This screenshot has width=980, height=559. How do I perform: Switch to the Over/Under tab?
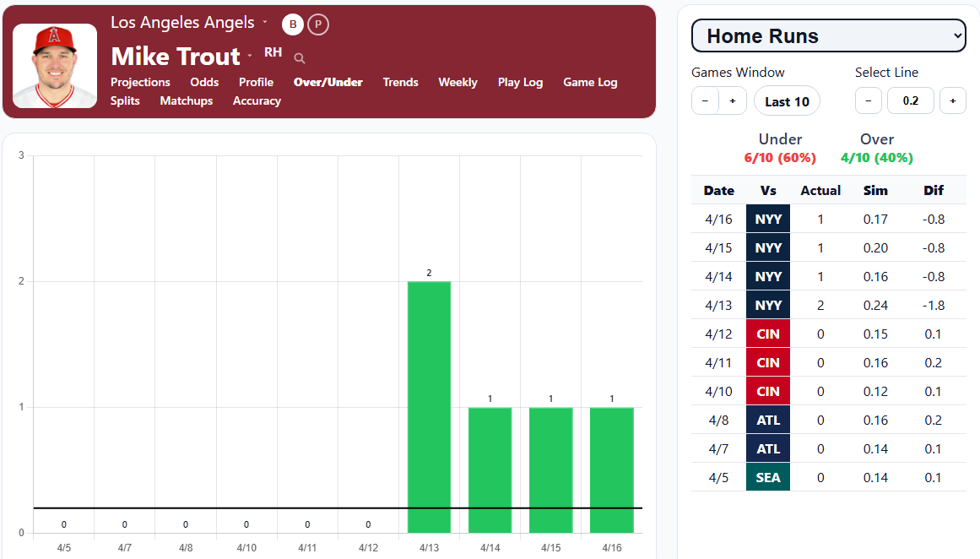click(x=328, y=82)
